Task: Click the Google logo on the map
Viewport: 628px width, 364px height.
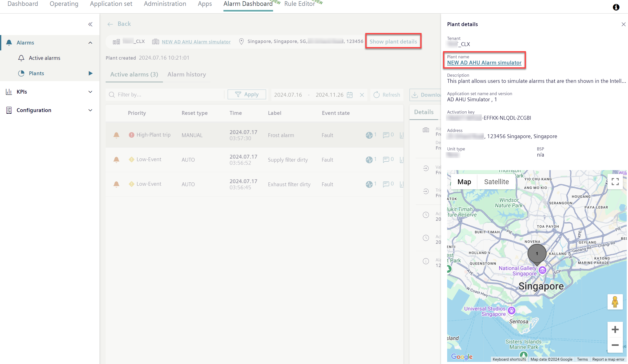Action: [x=462, y=357]
